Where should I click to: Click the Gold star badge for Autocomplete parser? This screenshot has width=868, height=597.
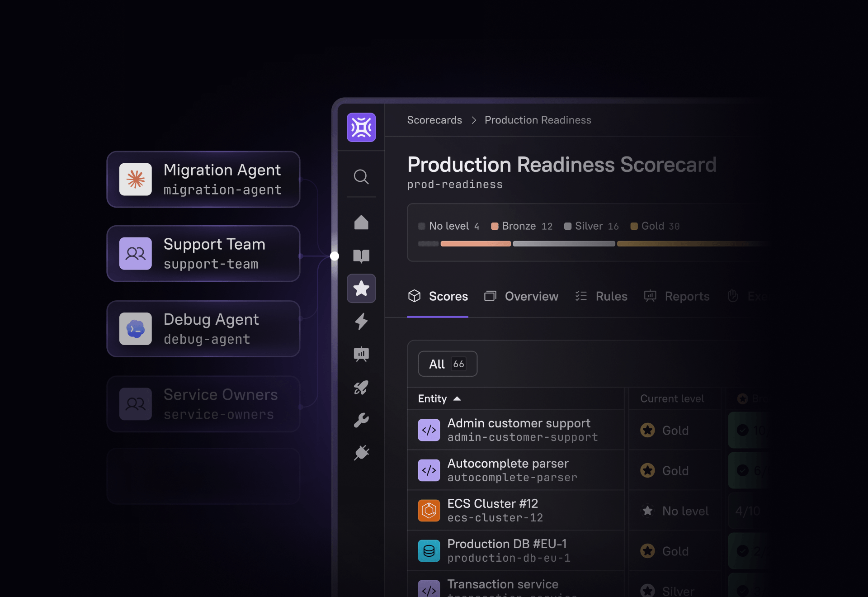(647, 470)
